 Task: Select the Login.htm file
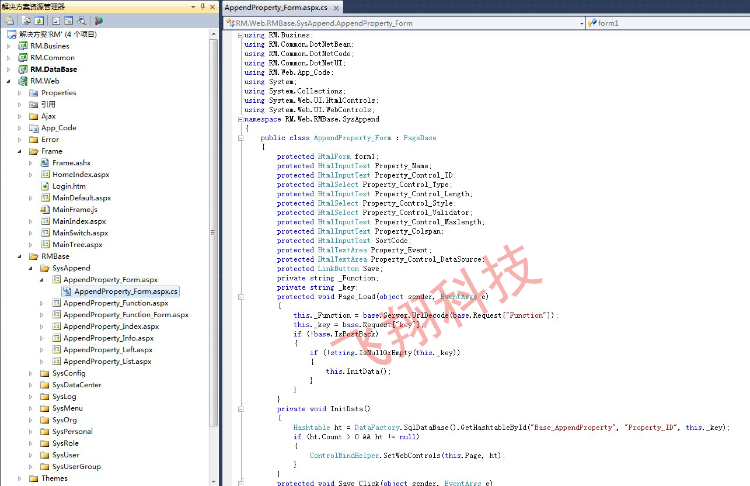(68, 186)
